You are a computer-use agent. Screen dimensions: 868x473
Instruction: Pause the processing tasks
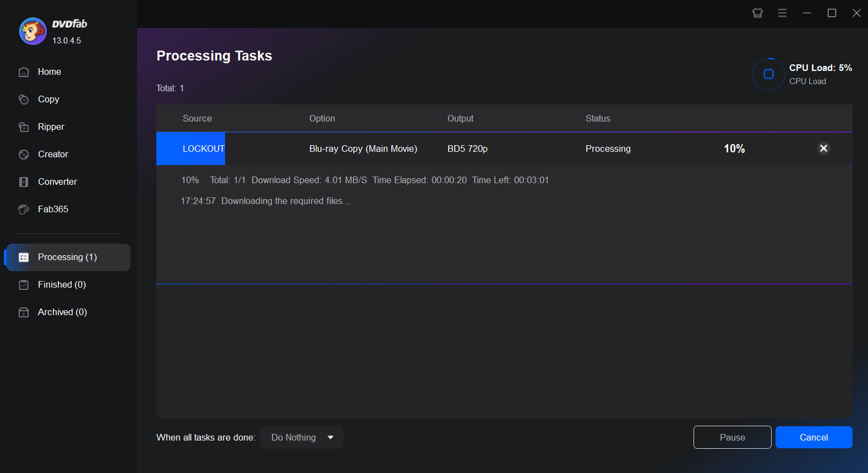(732, 437)
